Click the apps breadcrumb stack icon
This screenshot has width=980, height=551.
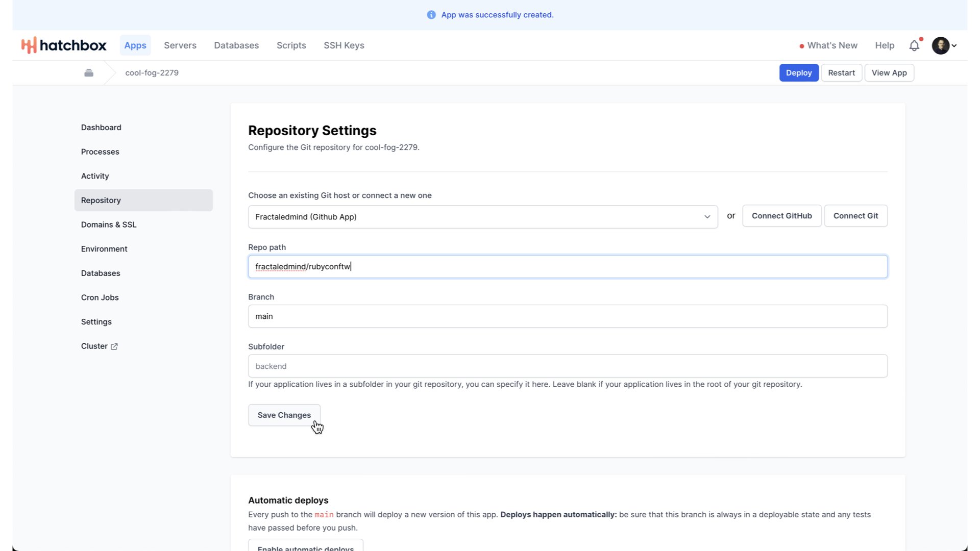point(89,73)
